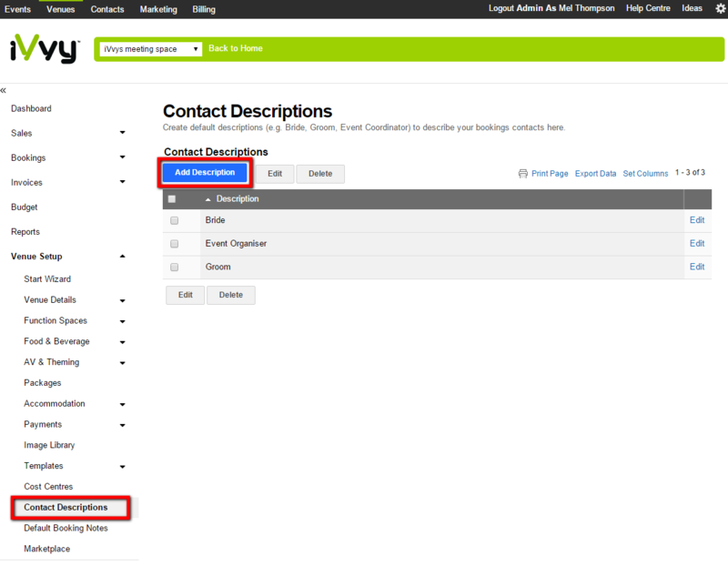Click Edit link in Groom row
Image resolution: width=728 pixels, height=566 pixels.
[697, 267]
